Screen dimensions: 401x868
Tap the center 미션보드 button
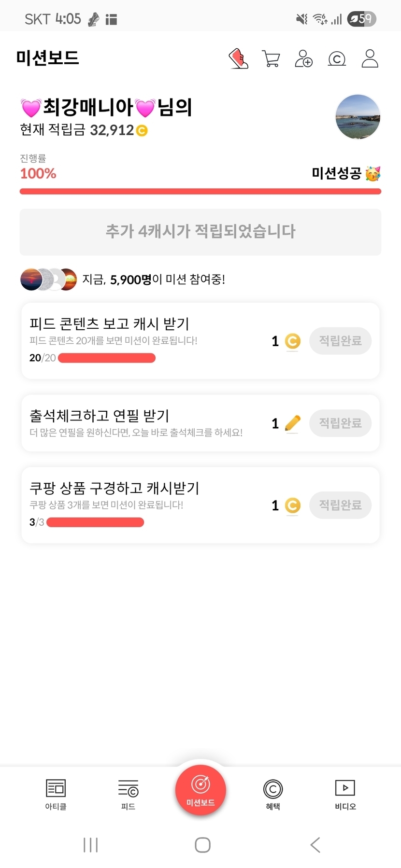(200, 790)
